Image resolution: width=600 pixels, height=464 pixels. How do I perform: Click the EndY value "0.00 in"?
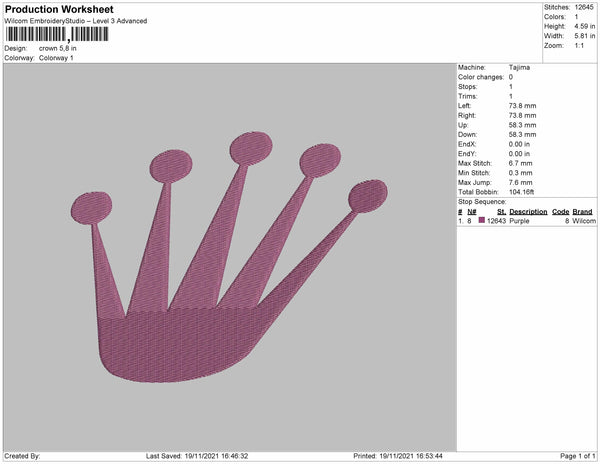pos(519,154)
